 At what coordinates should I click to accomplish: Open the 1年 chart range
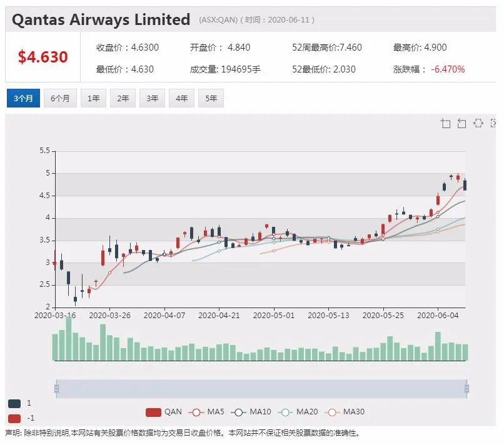pos(93,98)
